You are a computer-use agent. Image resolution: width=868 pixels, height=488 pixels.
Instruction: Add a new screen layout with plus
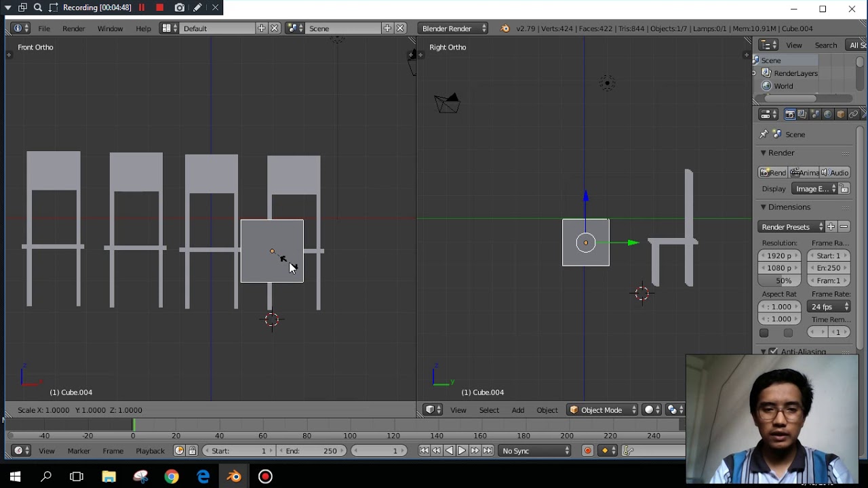(x=261, y=28)
